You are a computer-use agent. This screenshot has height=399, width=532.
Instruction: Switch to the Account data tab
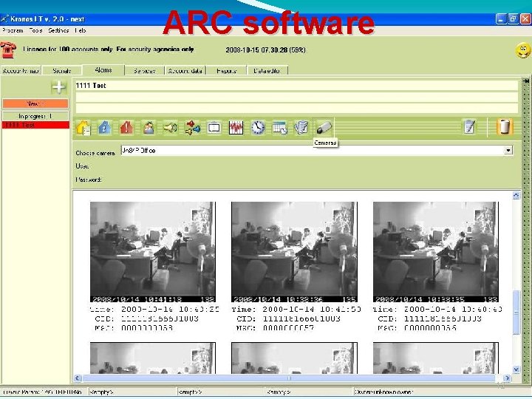(185, 71)
